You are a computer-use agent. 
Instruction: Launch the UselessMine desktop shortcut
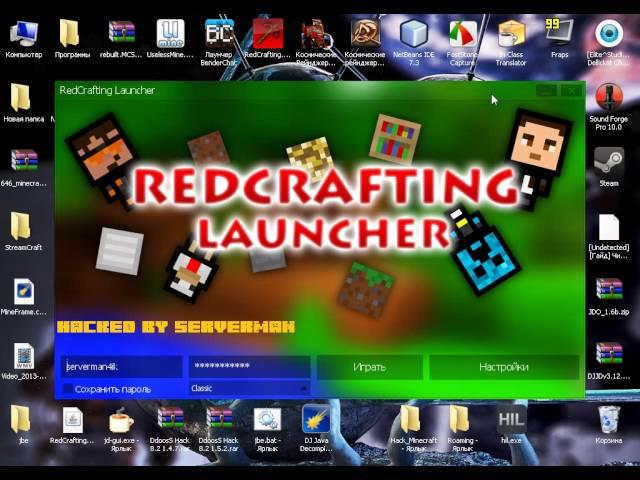click(170, 33)
